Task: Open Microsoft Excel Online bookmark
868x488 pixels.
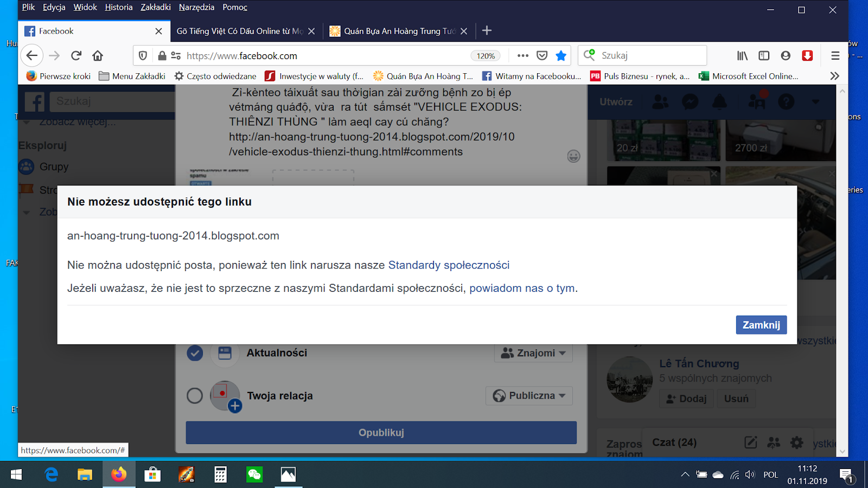Action: (749, 76)
